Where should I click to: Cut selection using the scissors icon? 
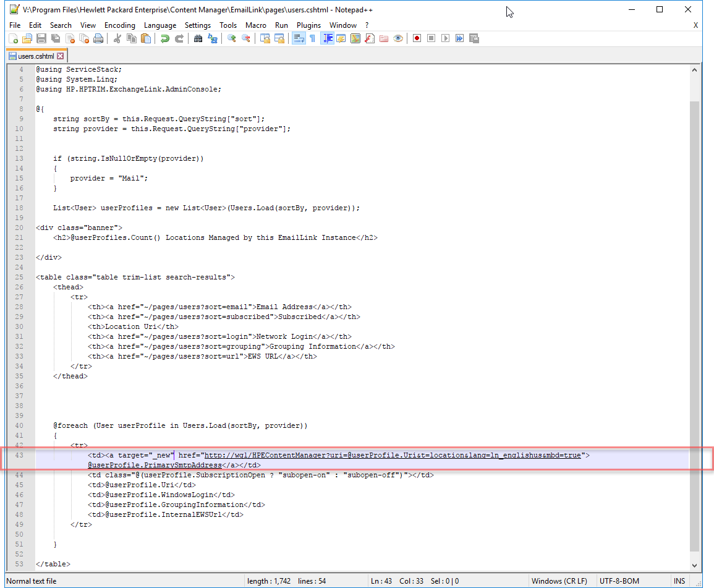pos(117,39)
